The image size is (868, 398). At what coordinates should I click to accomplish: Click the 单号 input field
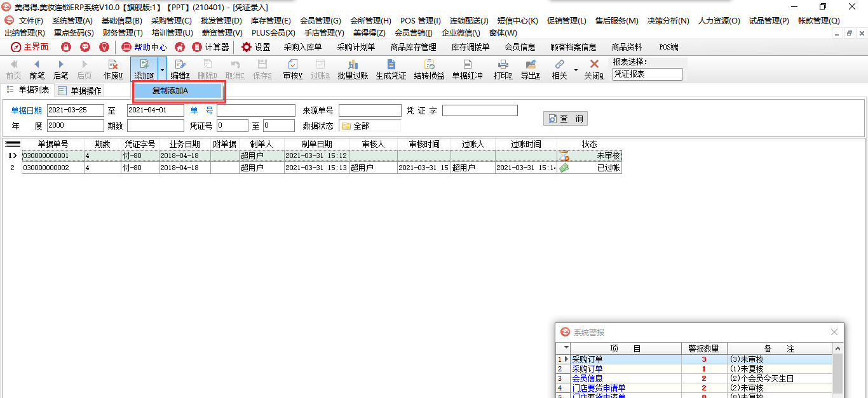pyautogui.click(x=256, y=110)
